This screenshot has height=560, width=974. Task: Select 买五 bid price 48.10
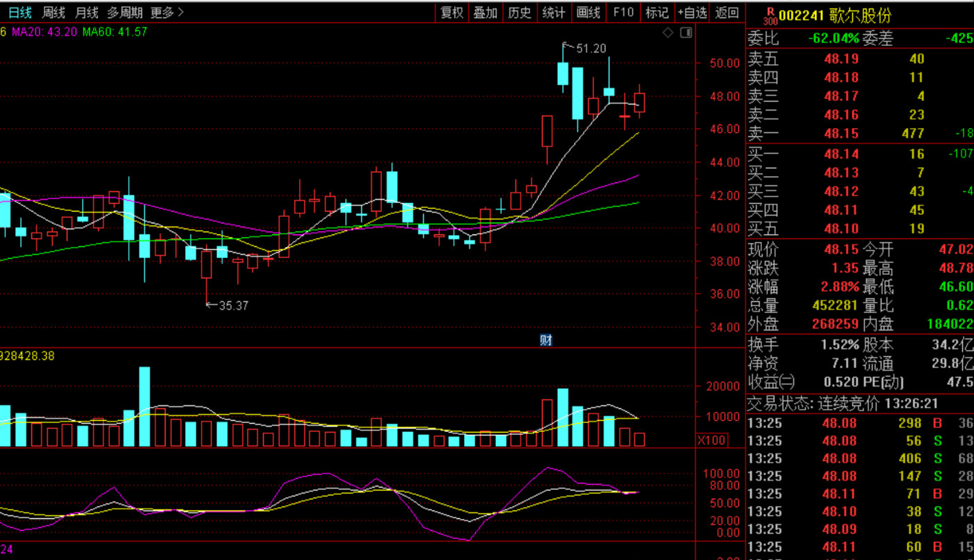click(x=841, y=229)
